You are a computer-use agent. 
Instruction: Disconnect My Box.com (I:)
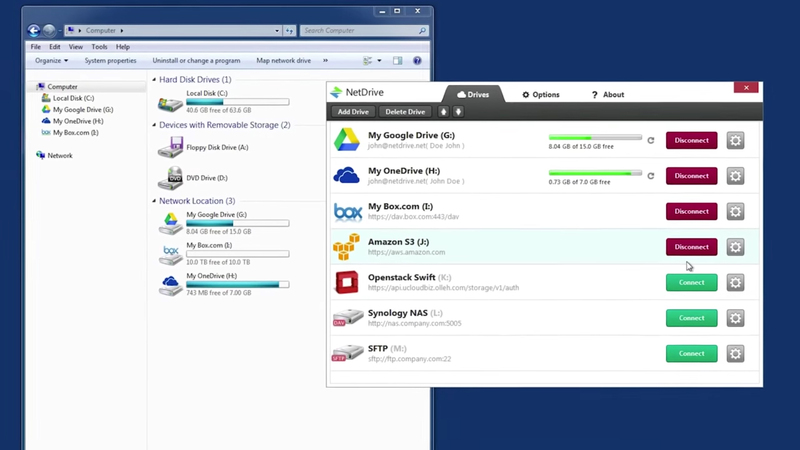tap(691, 211)
